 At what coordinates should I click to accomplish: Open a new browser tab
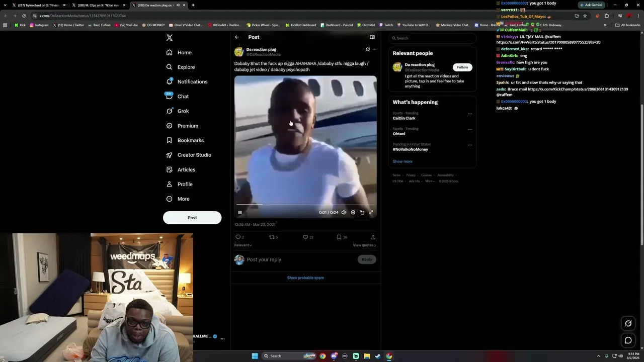click(193, 5)
